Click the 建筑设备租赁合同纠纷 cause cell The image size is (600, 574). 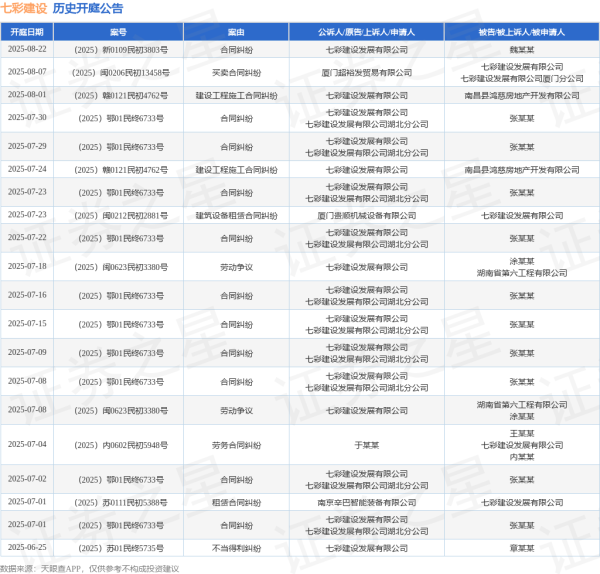click(x=236, y=216)
